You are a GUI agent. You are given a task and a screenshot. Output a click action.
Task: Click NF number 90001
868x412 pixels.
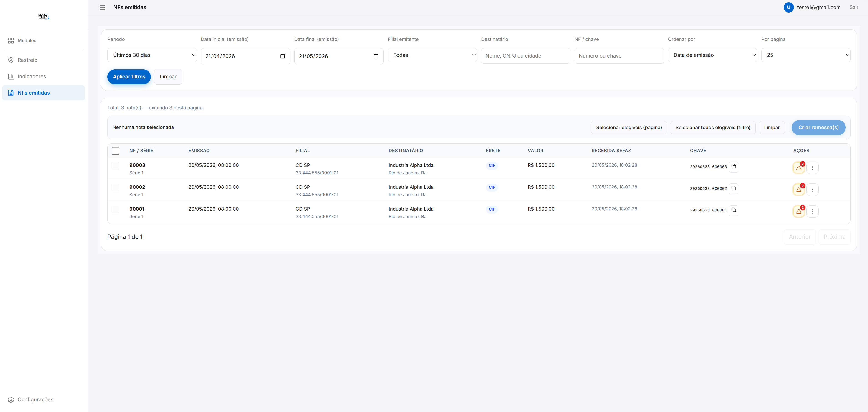[x=137, y=209]
